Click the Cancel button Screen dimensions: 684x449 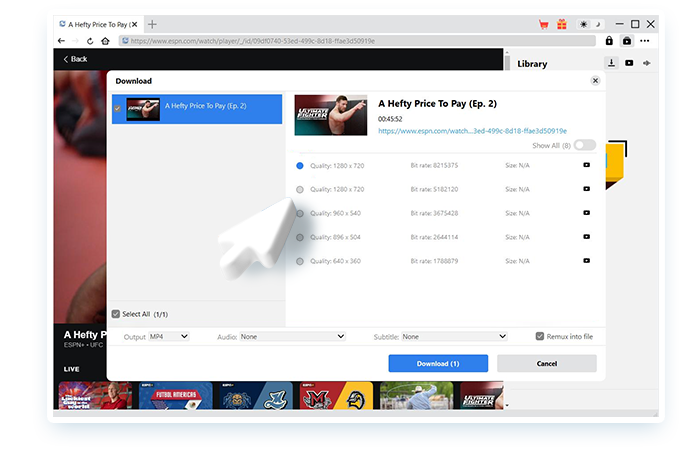(547, 363)
